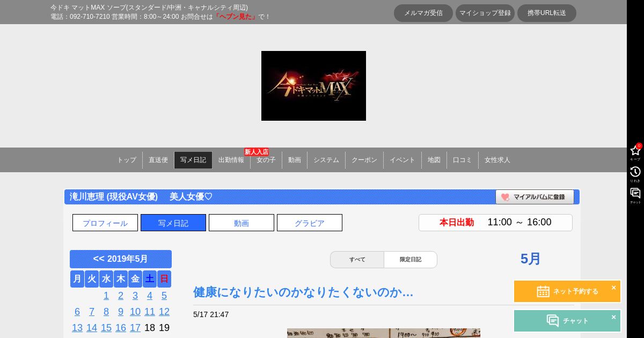
Task: Click the diary photo thumbnail
Action: (x=384, y=333)
